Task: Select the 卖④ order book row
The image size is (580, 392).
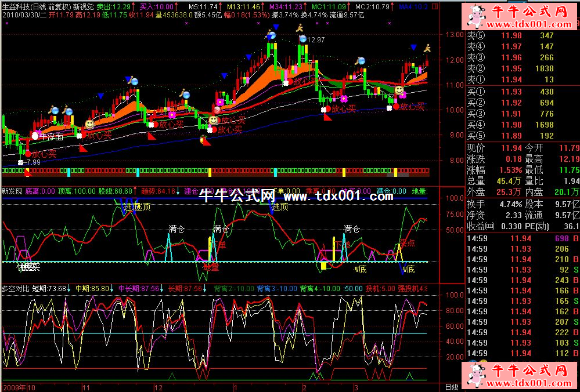Action: point(521,46)
